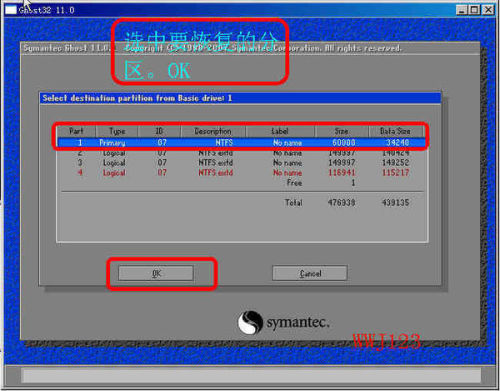
Task: Click the 'No name' label in partition 1 row
Action: pos(287,143)
